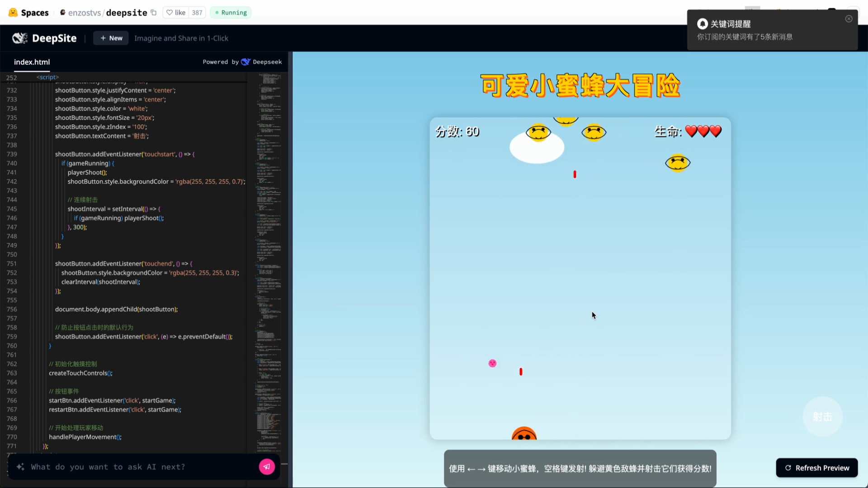Click the 387 likes count
868x488 pixels.
197,13
